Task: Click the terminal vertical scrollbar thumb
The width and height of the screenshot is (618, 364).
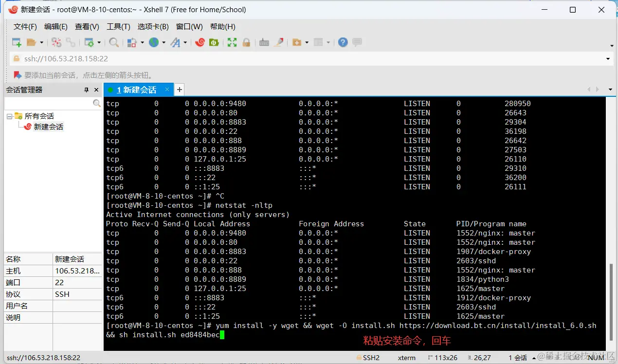Action: (612, 302)
